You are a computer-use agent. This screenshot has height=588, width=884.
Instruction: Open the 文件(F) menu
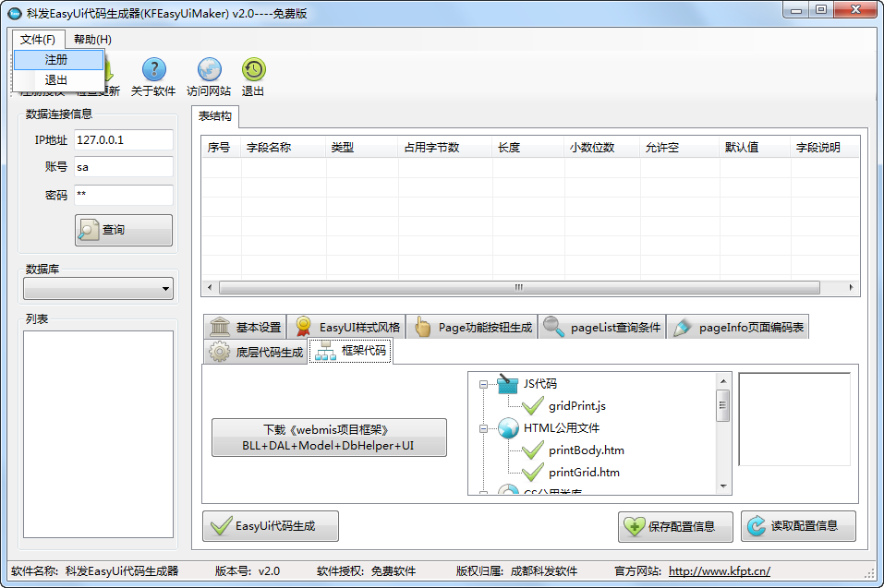tap(37, 40)
